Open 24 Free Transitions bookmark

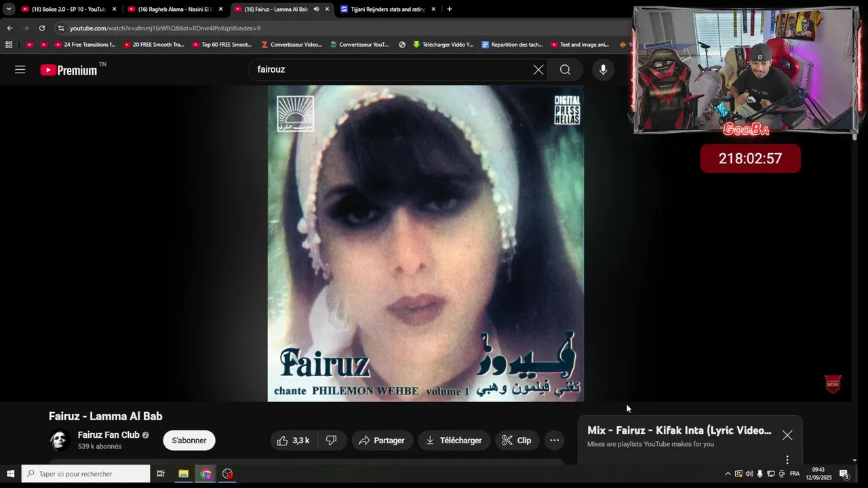(x=85, y=45)
